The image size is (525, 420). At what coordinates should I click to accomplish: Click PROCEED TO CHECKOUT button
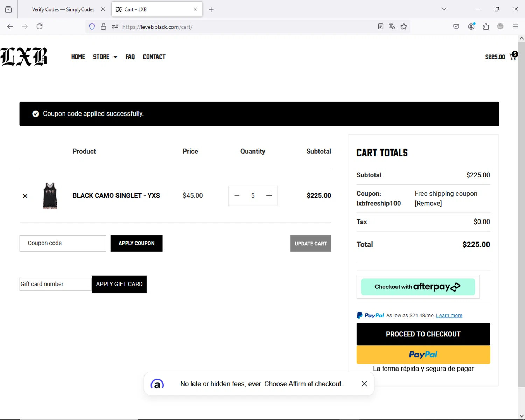pyautogui.click(x=423, y=334)
